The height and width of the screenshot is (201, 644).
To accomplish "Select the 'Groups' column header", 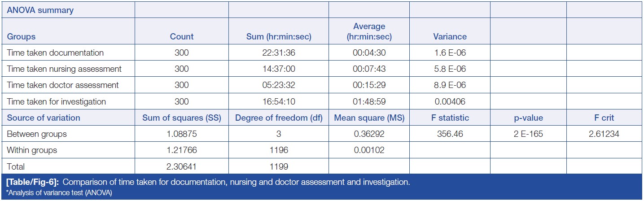I will [x=21, y=37].
